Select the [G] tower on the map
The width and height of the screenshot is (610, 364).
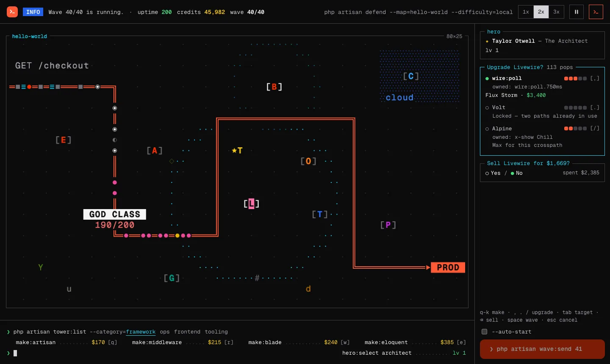172,278
